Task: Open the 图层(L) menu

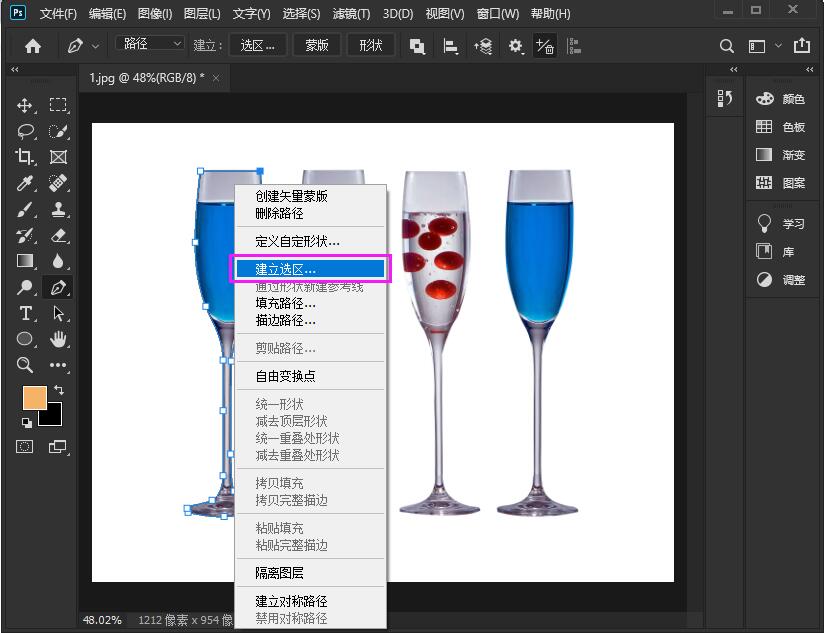Action: pos(202,14)
